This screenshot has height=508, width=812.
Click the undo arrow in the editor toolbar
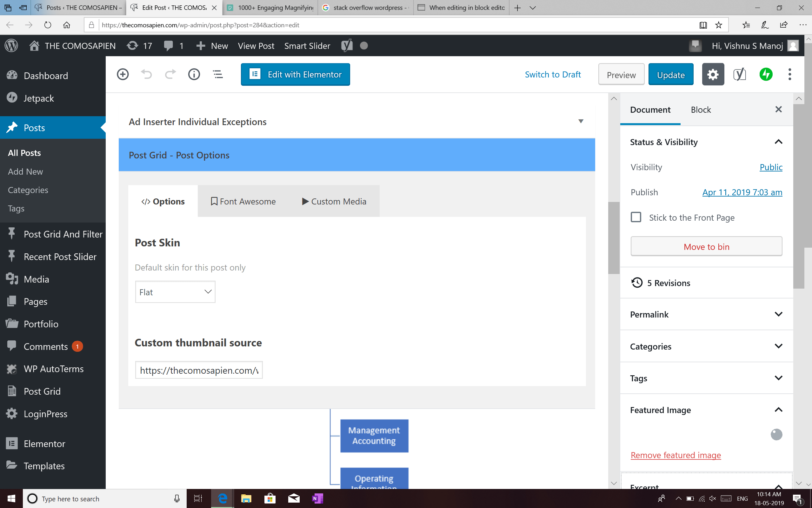click(146, 74)
